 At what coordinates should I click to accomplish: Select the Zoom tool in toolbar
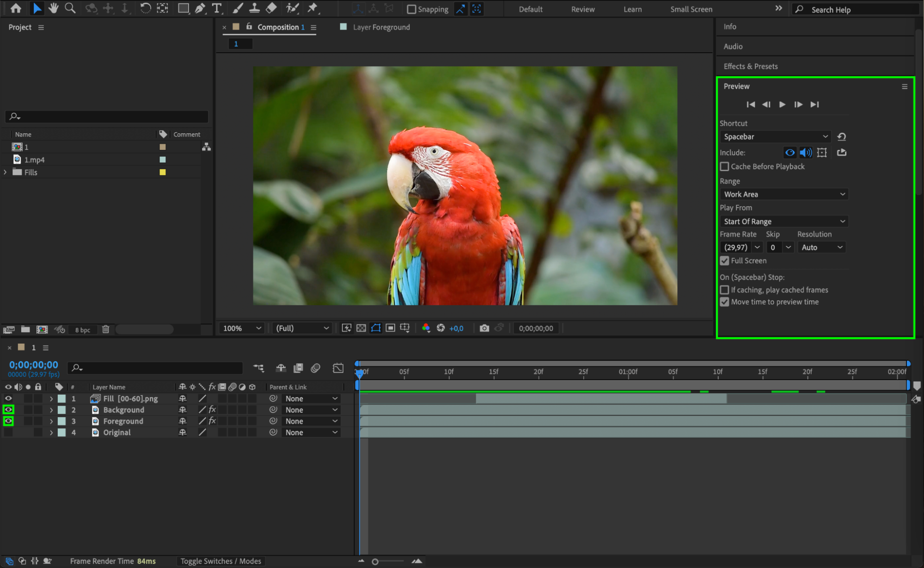(x=70, y=8)
